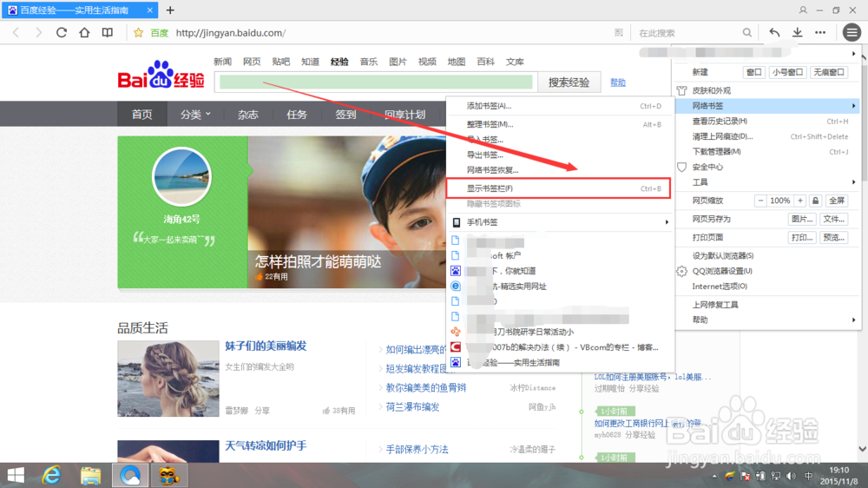
Task: Expand the 工具 submenu
Action: pos(767,182)
